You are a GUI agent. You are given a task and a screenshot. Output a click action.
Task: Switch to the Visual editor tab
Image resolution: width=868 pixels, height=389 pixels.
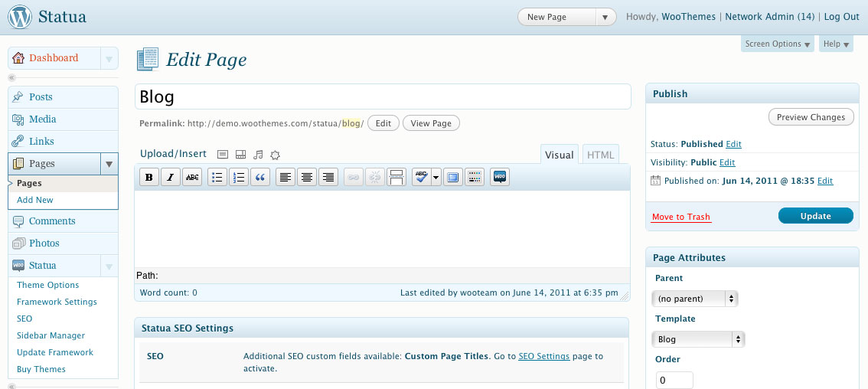pyautogui.click(x=559, y=155)
